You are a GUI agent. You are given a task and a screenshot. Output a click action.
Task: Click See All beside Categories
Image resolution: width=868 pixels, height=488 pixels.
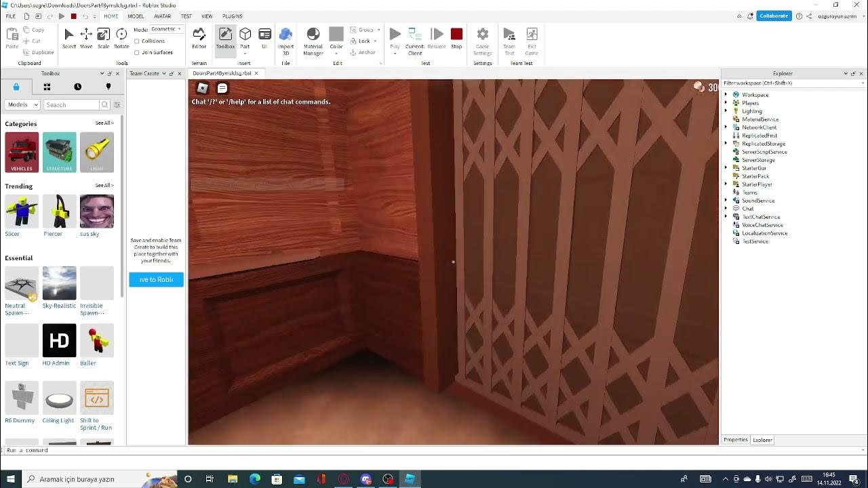(104, 123)
